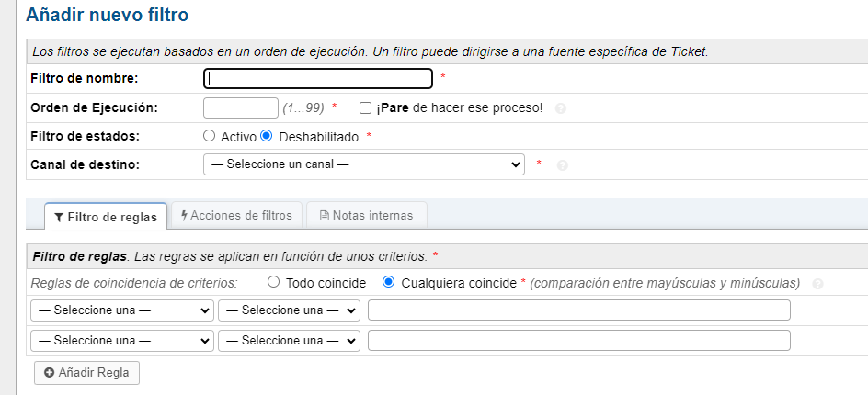
Task: Choose the Cualquiera coincide radio option
Action: point(388,282)
